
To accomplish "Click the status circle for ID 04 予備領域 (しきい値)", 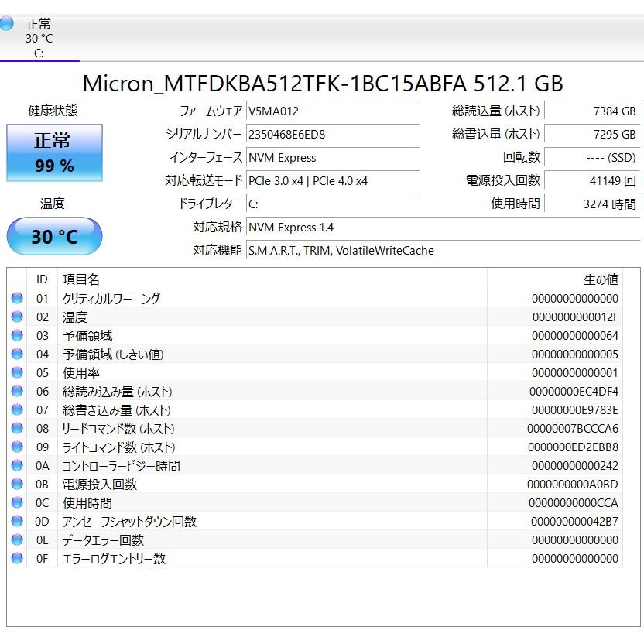I will [x=17, y=354].
